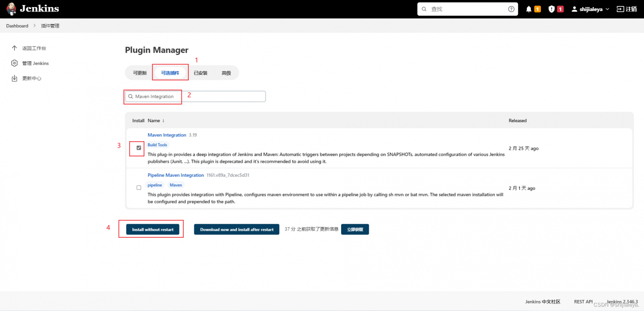Sort by the Name column arrow

click(164, 121)
